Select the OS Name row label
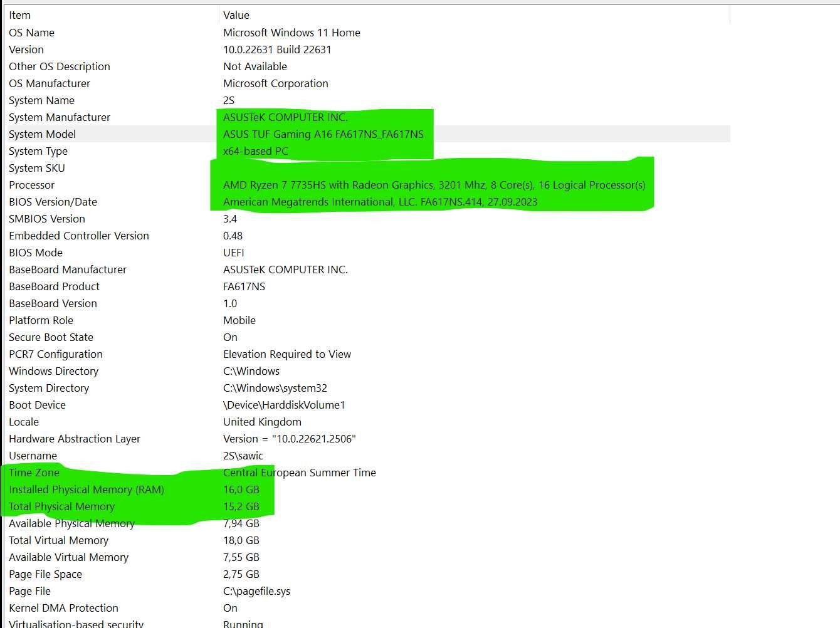Image resolution: width=840 pixels, height=628 pixels. tap(31, 33)
